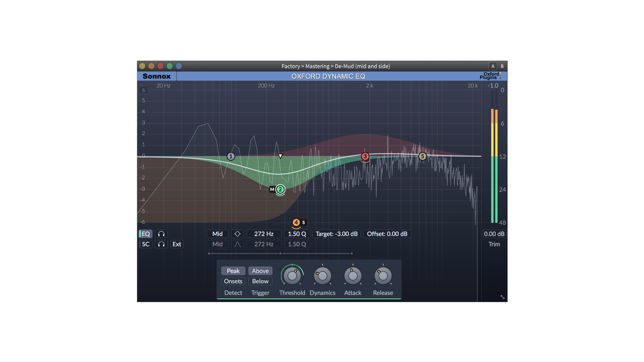644x362 pixels.
Task: Open the EQ band shape selector (diamond icon)
Action: [x=237, y=234]
